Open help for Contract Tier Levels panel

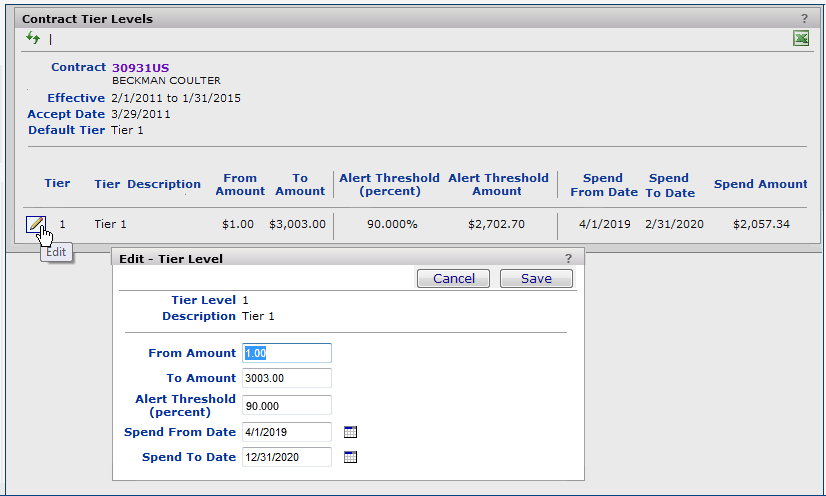pos(804,19)
